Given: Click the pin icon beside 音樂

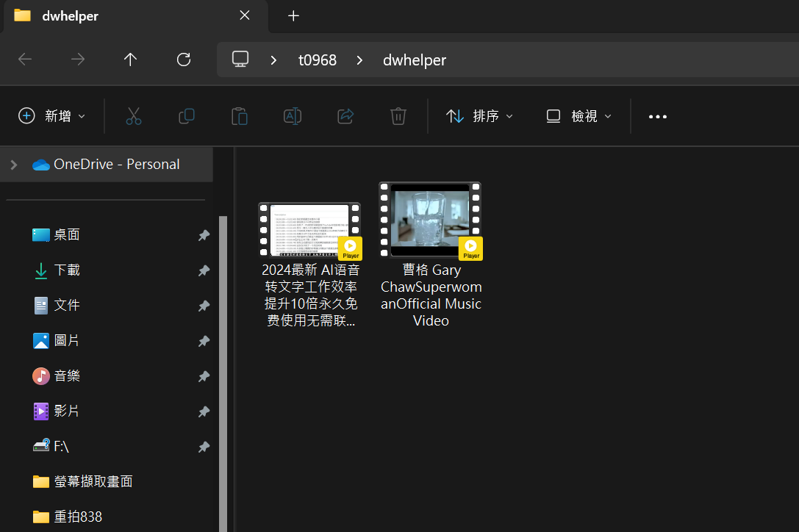Looking at the screenshot, I should tap(204, 376).
